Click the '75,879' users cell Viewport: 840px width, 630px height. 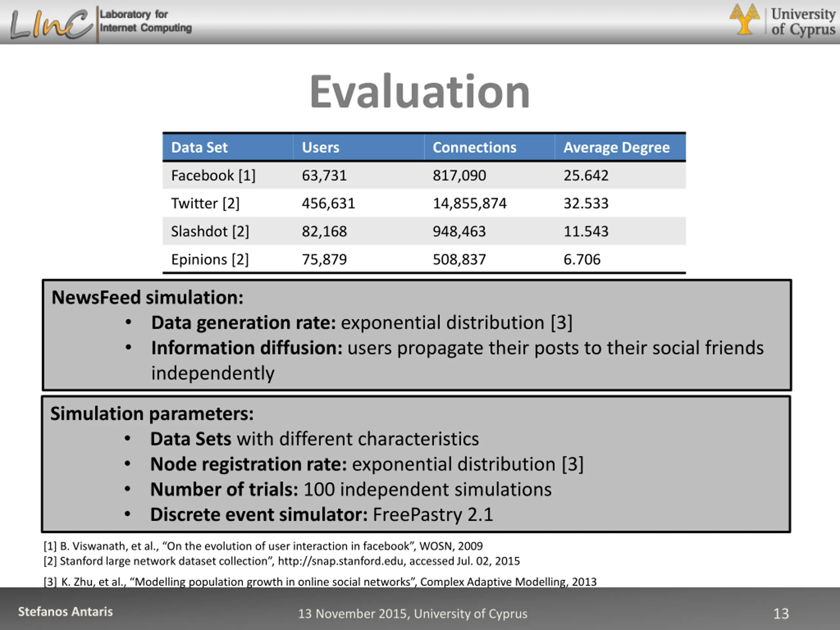[324, 260]
